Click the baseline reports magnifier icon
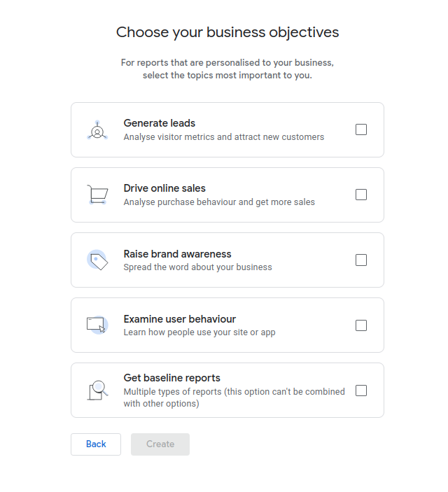The image size is (448, 492). (97, 390)
